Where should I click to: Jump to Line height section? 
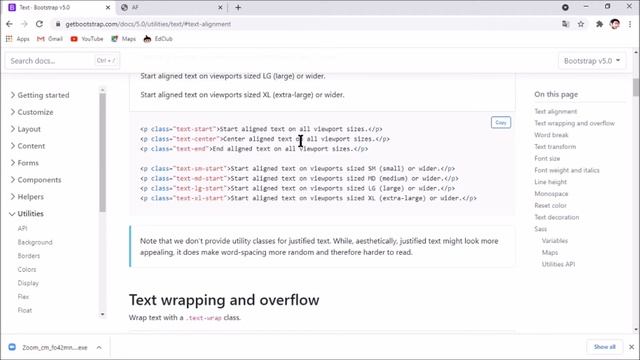pos(550,182)
